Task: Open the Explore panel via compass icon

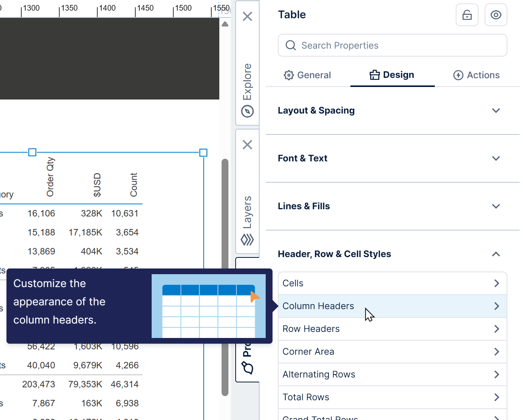Action: [247, 112]
